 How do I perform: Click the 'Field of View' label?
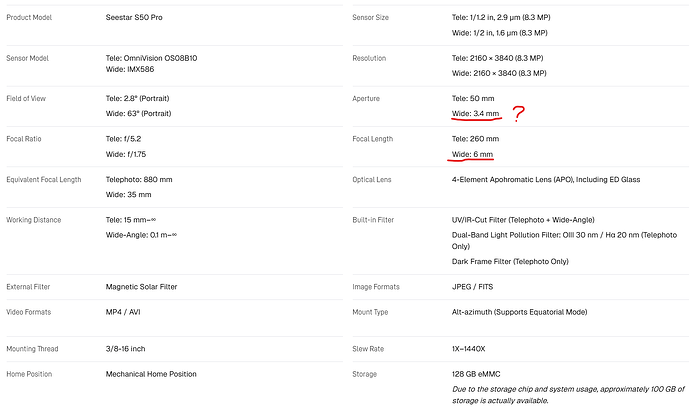click(26, 99)
